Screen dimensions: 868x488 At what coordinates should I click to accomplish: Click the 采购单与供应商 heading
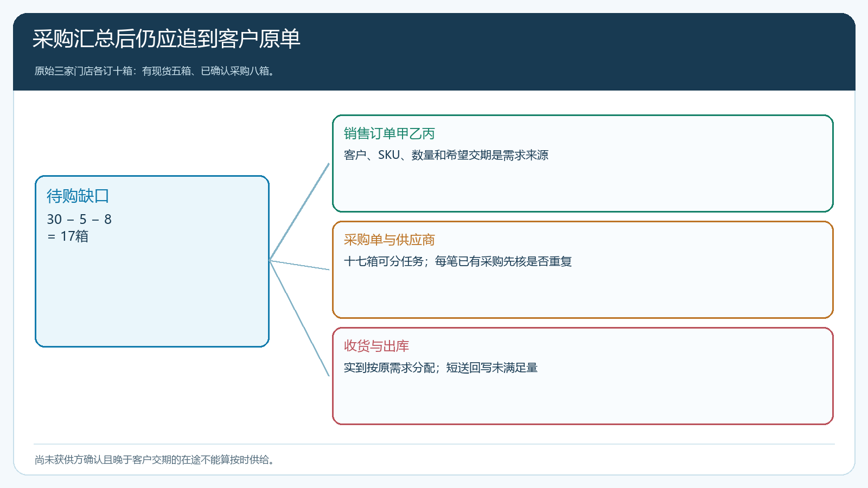click(x=390, y=240)
